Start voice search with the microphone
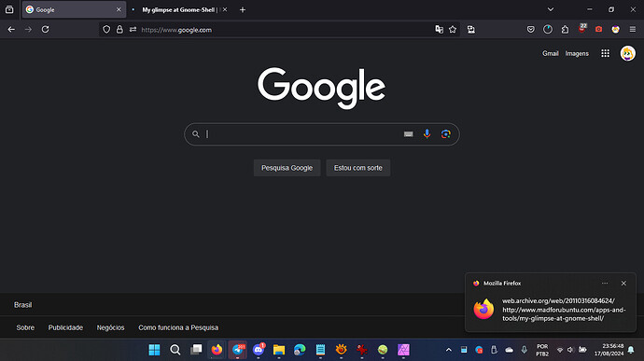644x361 pixels. pyautogui.click(x=427, y=134)
